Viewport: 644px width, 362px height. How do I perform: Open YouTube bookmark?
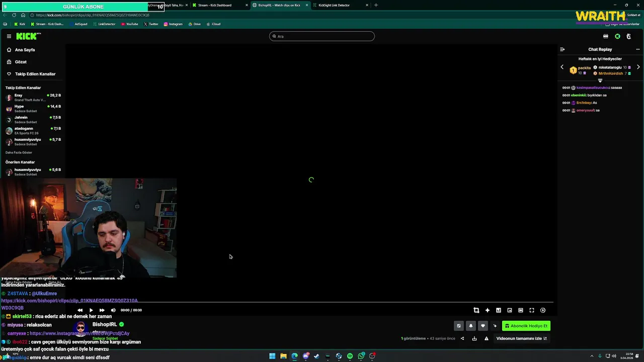pyautogui.click(x=129, y=24)
